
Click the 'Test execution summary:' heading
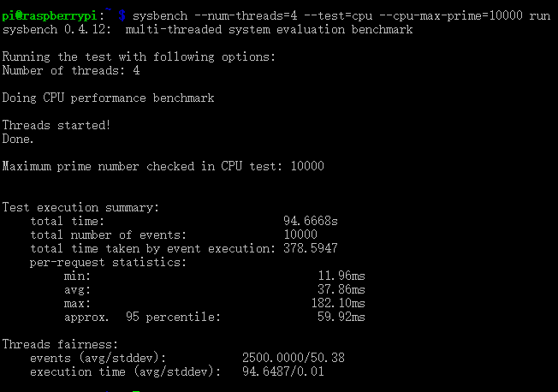click(80, 208)
